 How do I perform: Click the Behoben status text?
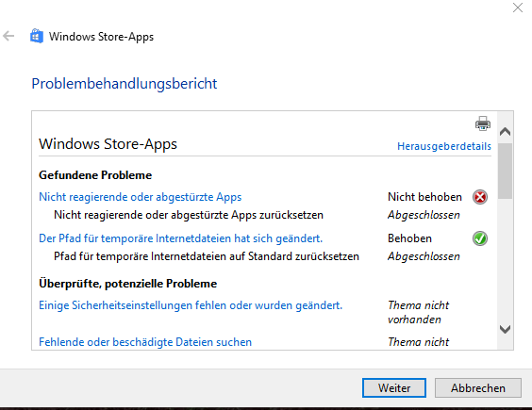point(410,238)
